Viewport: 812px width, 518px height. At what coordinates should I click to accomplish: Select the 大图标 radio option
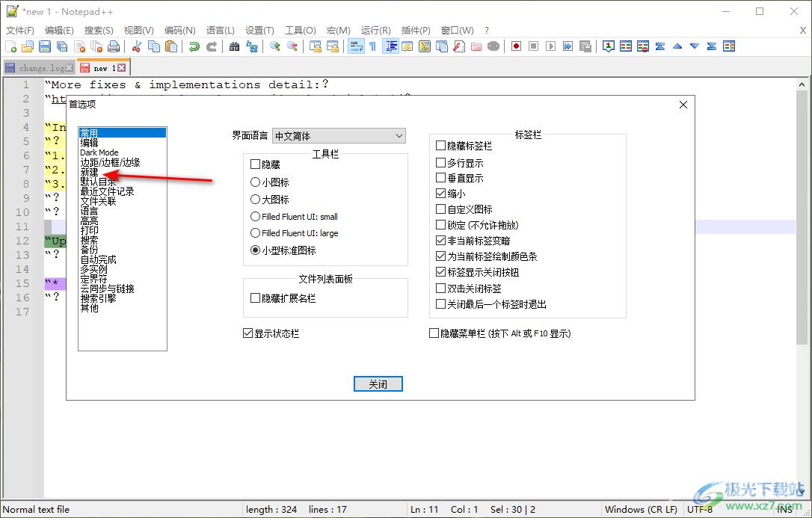pos(255,200)
